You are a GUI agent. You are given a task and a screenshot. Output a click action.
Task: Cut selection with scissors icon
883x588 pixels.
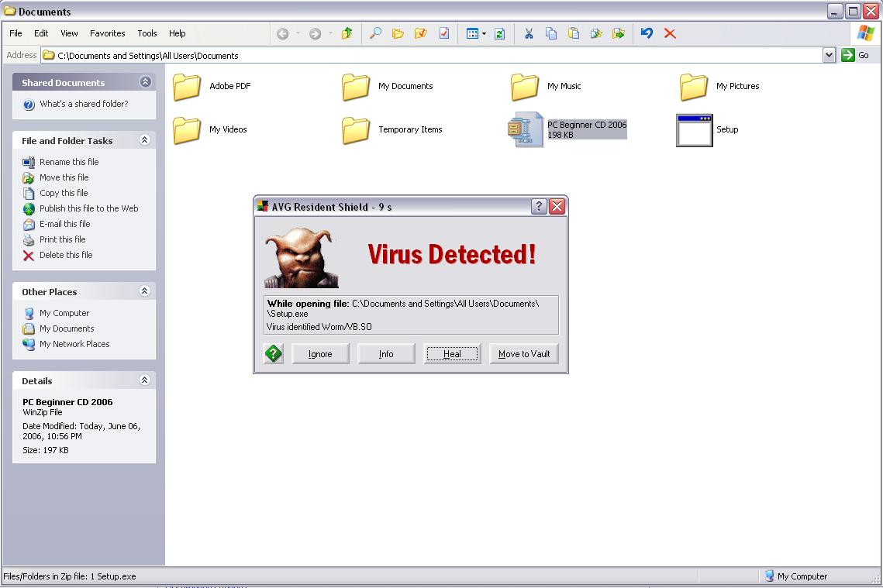[x=528, y=34]
